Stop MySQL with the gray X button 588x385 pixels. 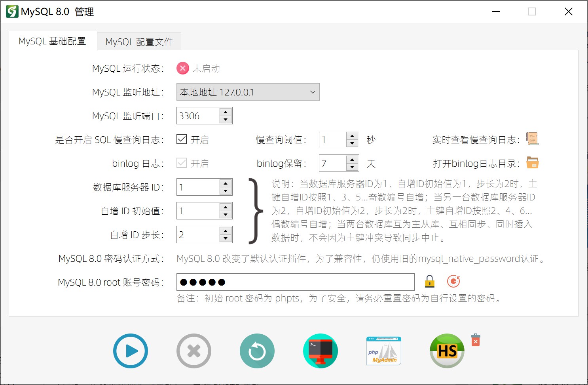[x=194, y=351]
